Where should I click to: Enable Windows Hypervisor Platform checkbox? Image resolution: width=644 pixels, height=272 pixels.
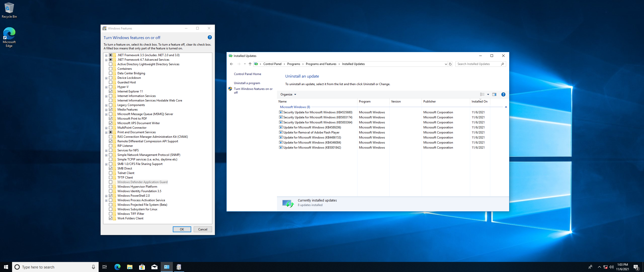click(x=110, y=187)
